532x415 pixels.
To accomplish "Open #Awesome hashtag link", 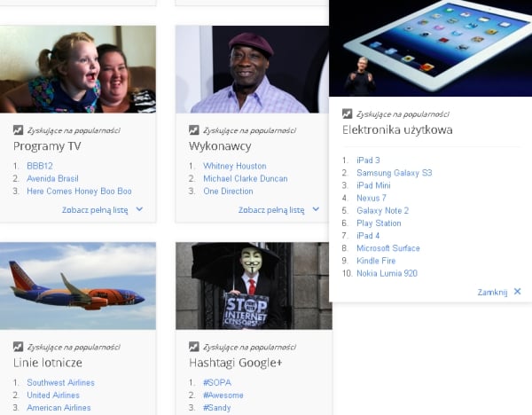I will (x=223, y=395).
